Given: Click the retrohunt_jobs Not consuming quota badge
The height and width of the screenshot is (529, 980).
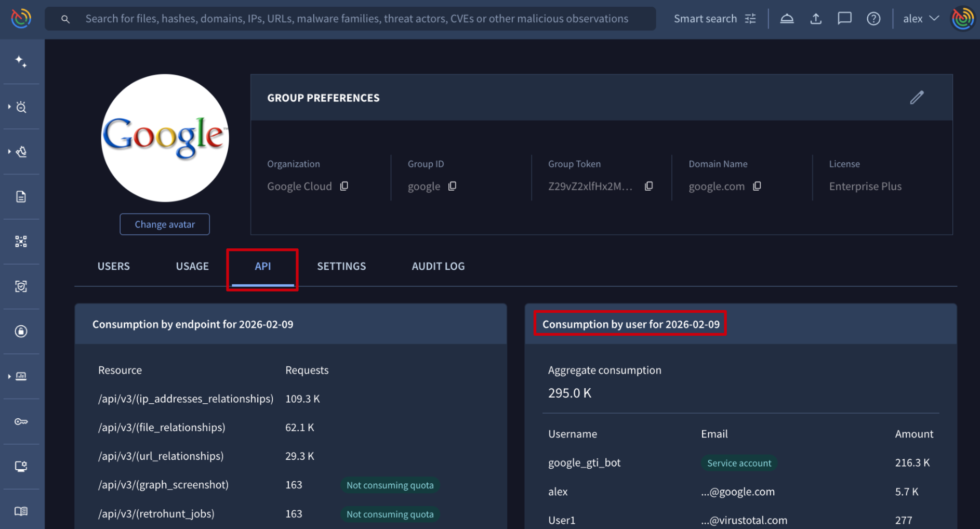Looking at the screenshot, I should pos(390,514).
